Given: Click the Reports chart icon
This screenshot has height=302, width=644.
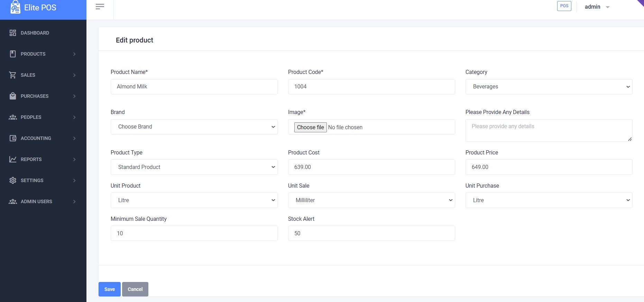Looking at the screenshot, I should point(13,159).
